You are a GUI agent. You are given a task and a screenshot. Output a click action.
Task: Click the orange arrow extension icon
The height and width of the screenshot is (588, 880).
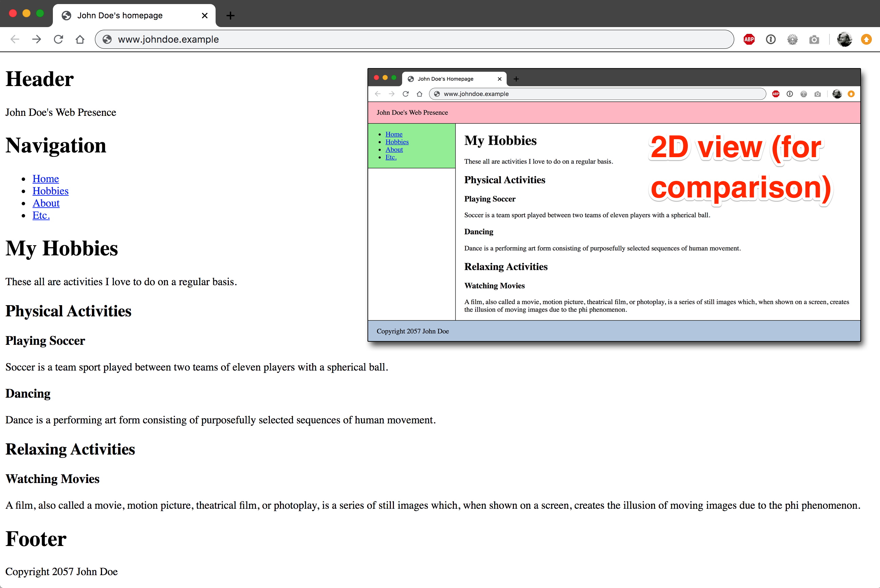pos(866,39)
